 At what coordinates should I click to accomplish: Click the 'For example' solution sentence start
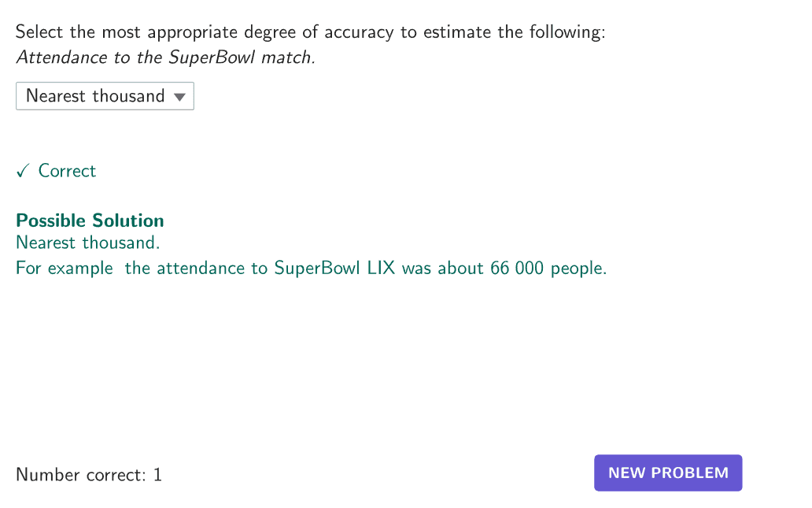pyautogui.click(x=65, y=269)
